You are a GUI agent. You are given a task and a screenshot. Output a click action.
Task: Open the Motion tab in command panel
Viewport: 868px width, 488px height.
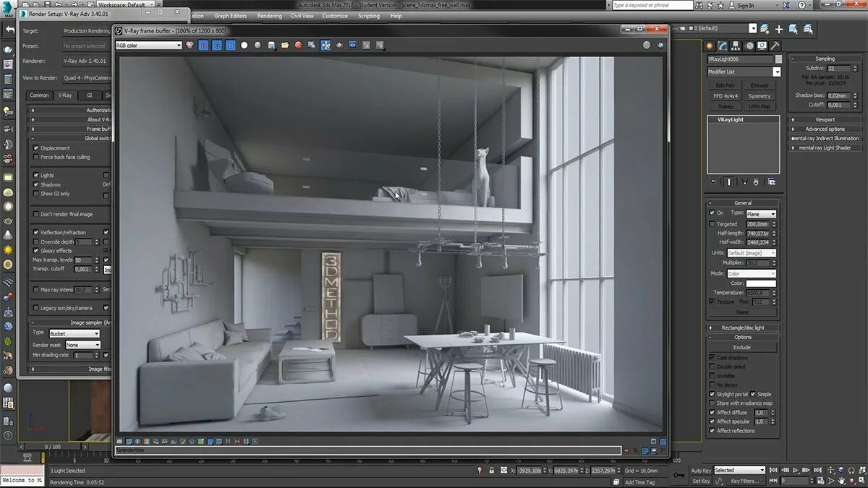(749, 46)
